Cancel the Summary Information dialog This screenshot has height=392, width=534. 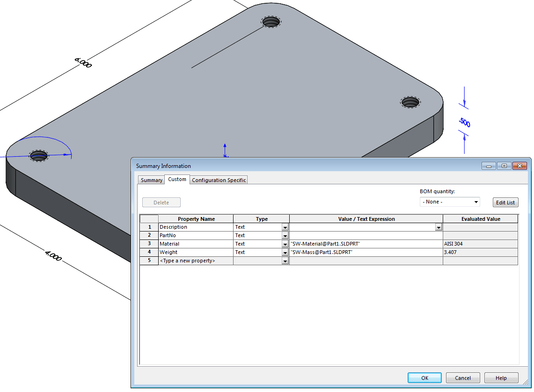pyautogui.click(x=463, y=378)
